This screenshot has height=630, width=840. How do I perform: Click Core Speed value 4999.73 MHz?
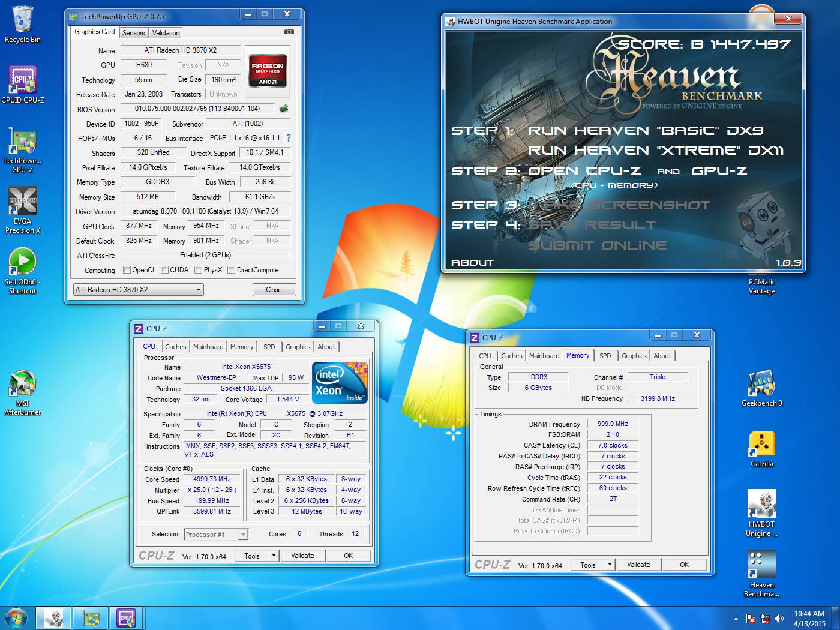(x=212, y=479)
